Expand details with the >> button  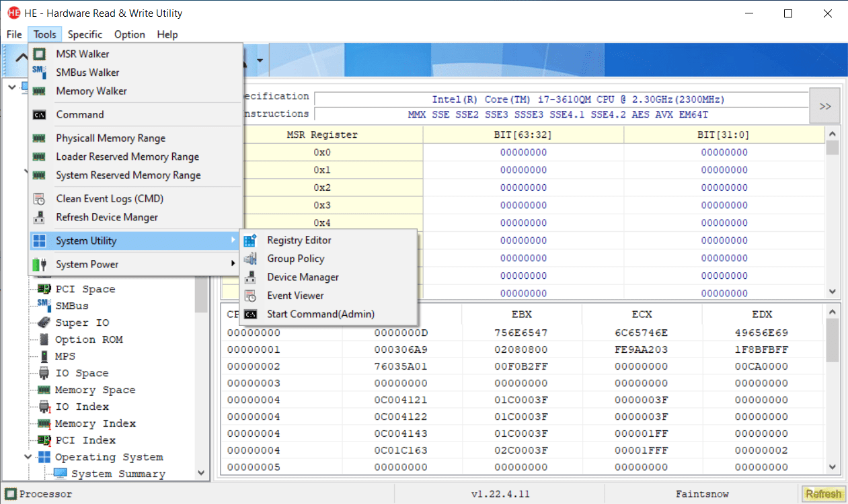point(824,106)
